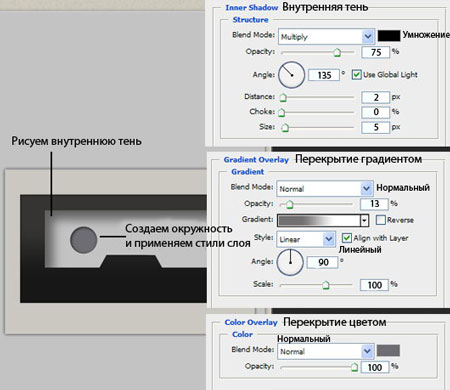This screenshot has height=390, width=450.
Task: Toggle the Reverse checkbox
Action: click(x=381, y=220)
